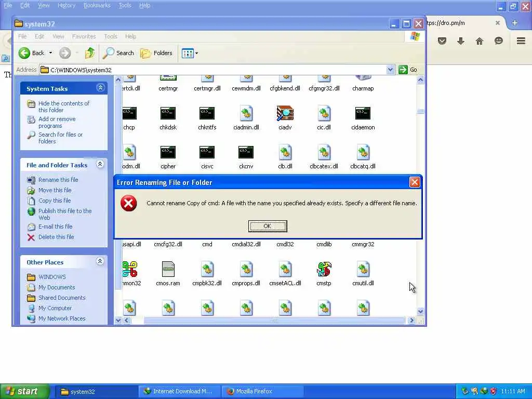Click the charmap file label

[363, 88]
